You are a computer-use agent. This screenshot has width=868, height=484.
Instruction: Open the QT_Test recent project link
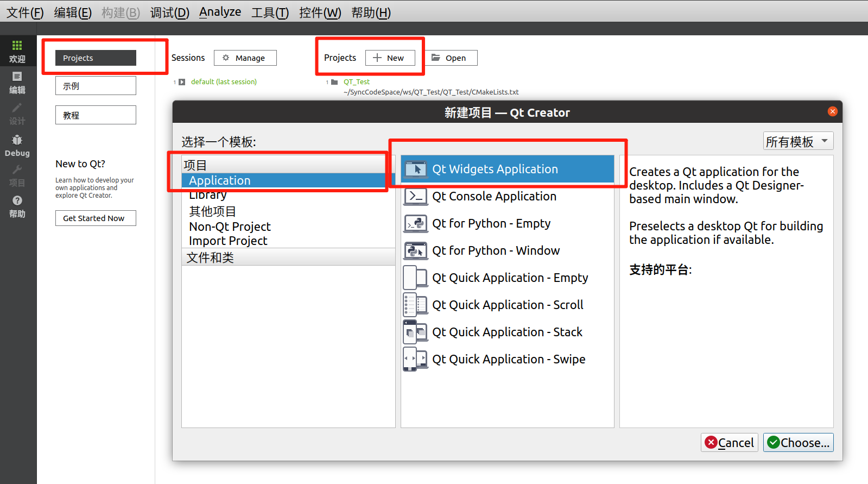click(356, 82)
